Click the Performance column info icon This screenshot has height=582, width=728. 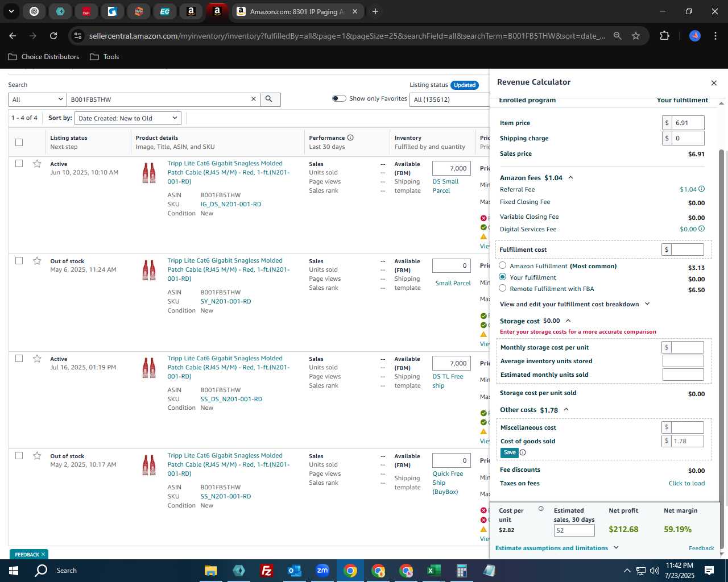point(350,138)
